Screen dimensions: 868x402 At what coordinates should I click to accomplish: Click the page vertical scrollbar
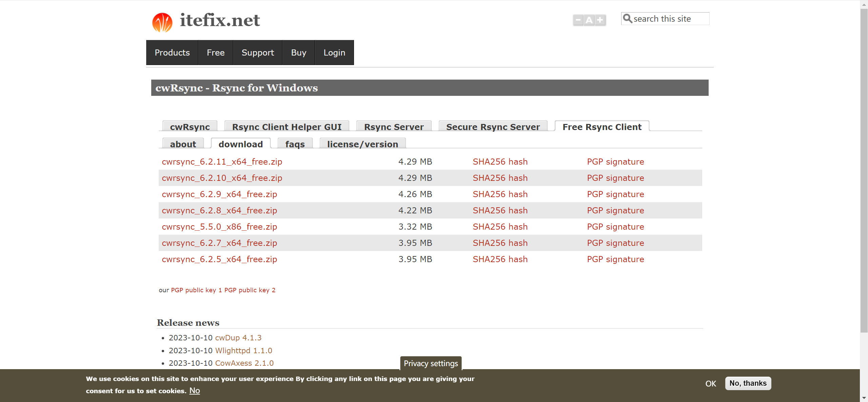coord(864,171)
